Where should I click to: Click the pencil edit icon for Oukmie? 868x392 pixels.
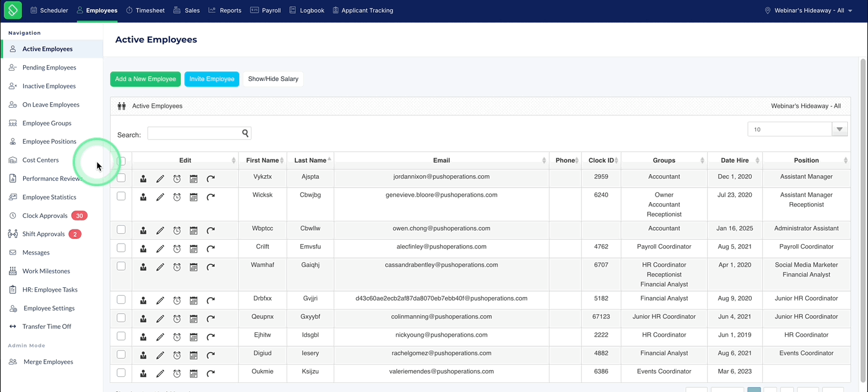160,374
